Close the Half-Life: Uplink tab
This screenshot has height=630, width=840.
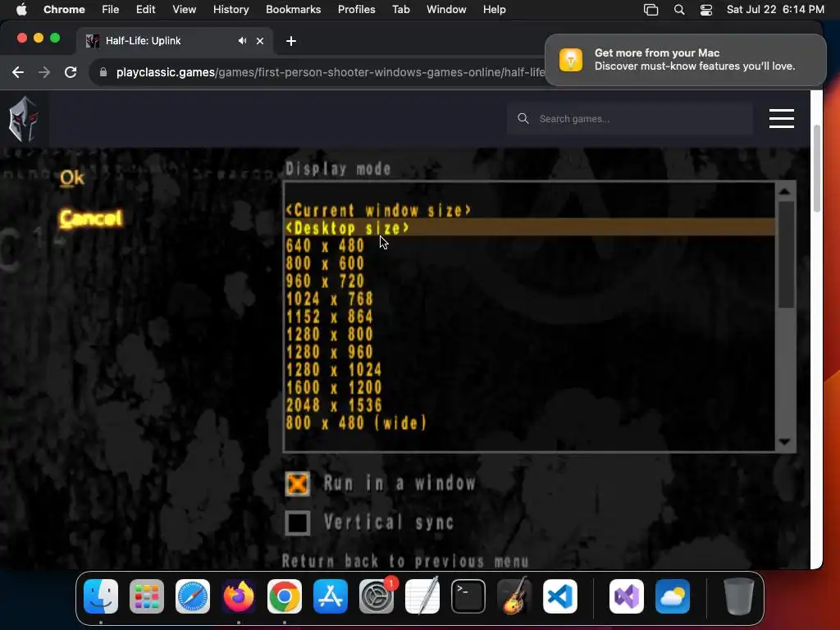click(x=260, y=41)
